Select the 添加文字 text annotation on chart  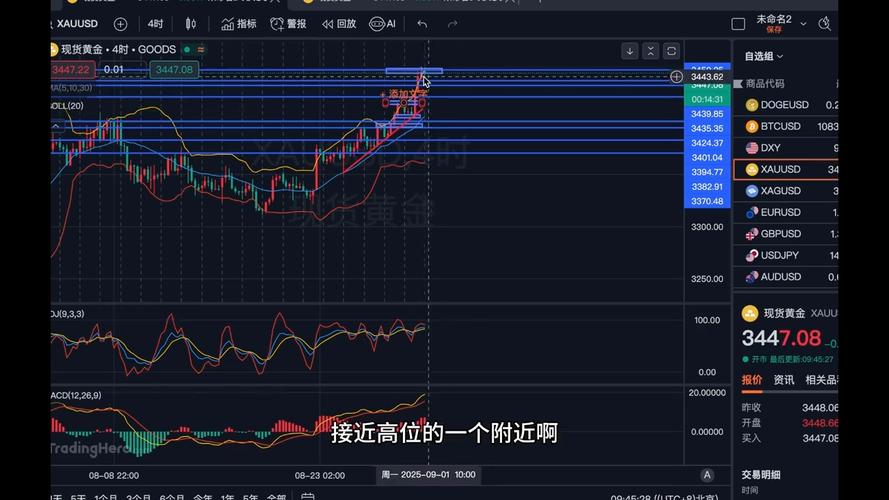(x=408, y=94)
